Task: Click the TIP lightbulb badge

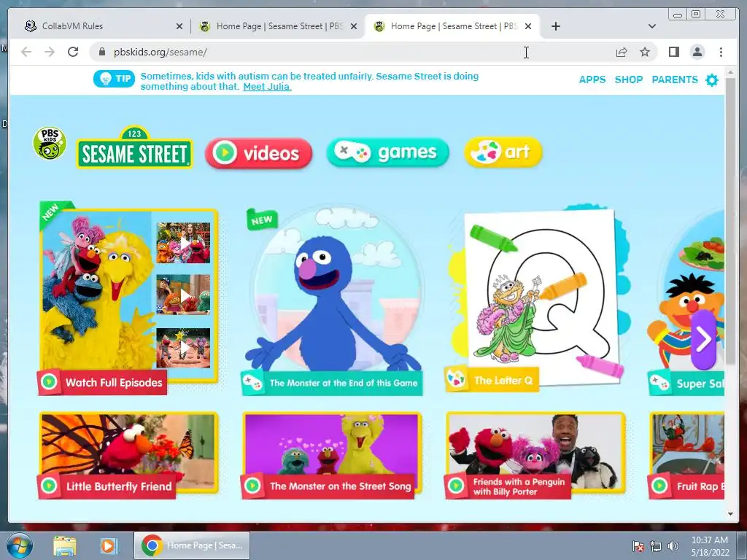Action: point(114,79)
